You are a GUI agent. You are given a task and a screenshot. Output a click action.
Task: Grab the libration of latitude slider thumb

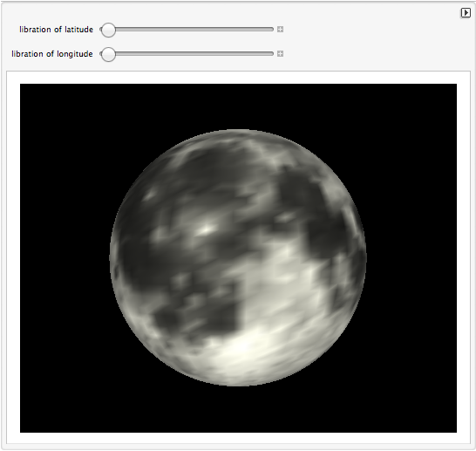click(108, 30)
